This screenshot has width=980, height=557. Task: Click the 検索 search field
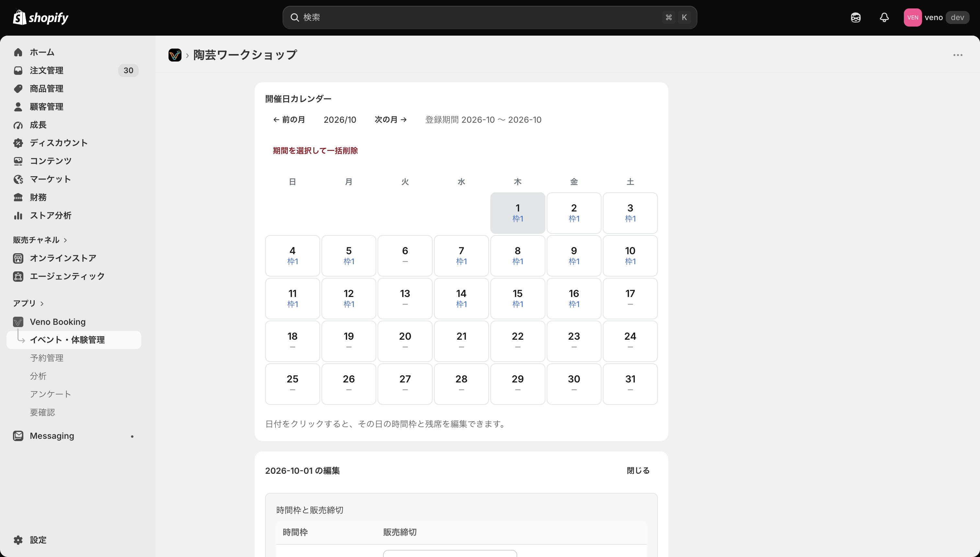490,17
